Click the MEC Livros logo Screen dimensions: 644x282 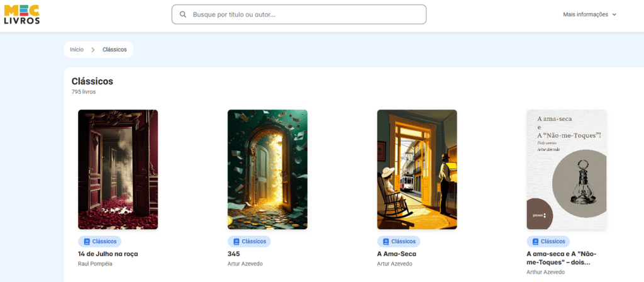[x=22, y=14]
